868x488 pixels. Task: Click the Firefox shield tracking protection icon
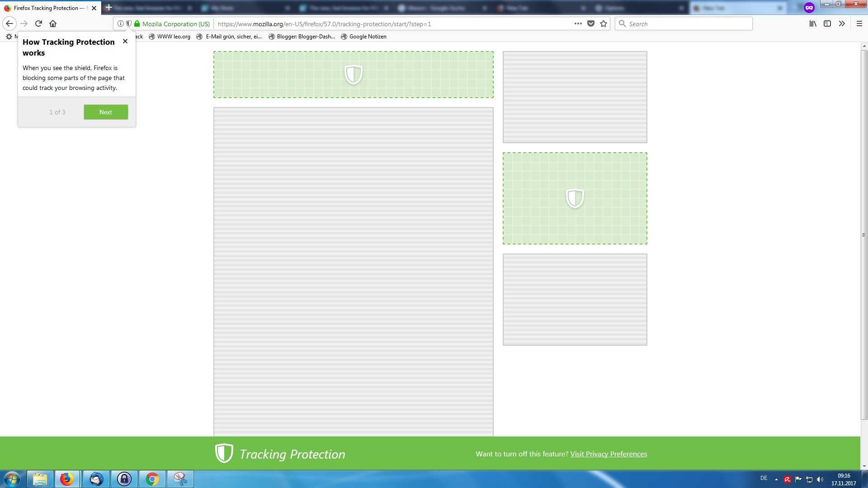[128, 24]
